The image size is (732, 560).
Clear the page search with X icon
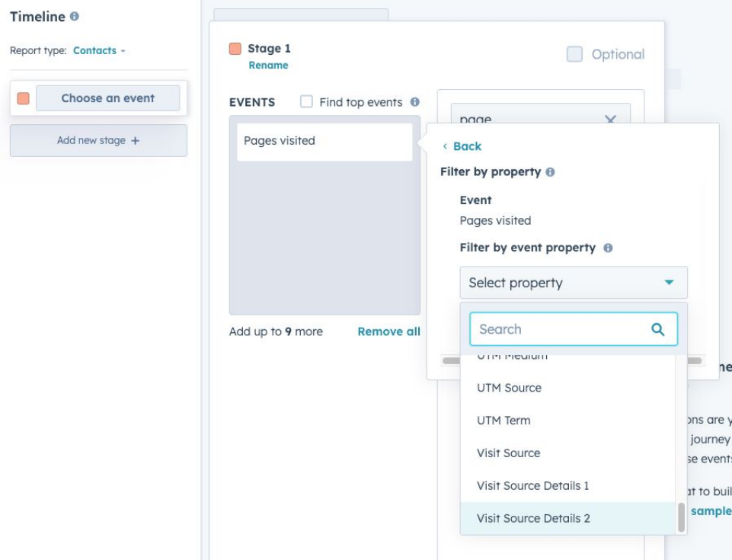(x=610, y=120)
